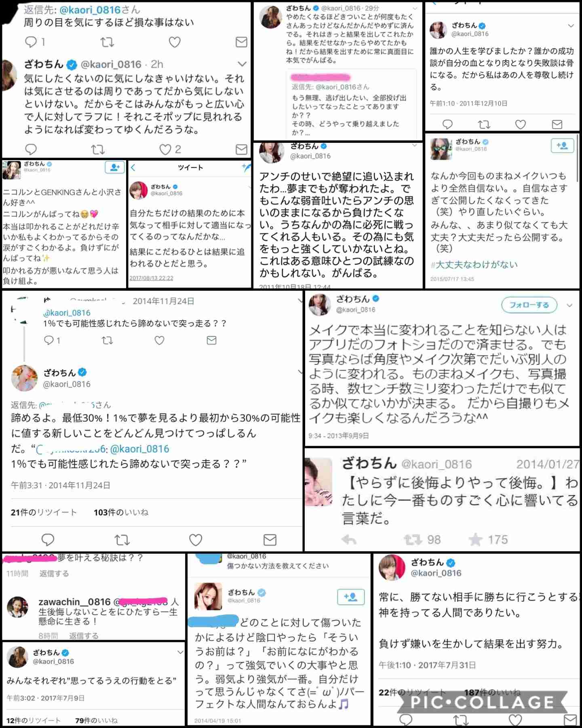Toggle follow icon beside the ものまねメイク tweet

(x=562, y=146)
